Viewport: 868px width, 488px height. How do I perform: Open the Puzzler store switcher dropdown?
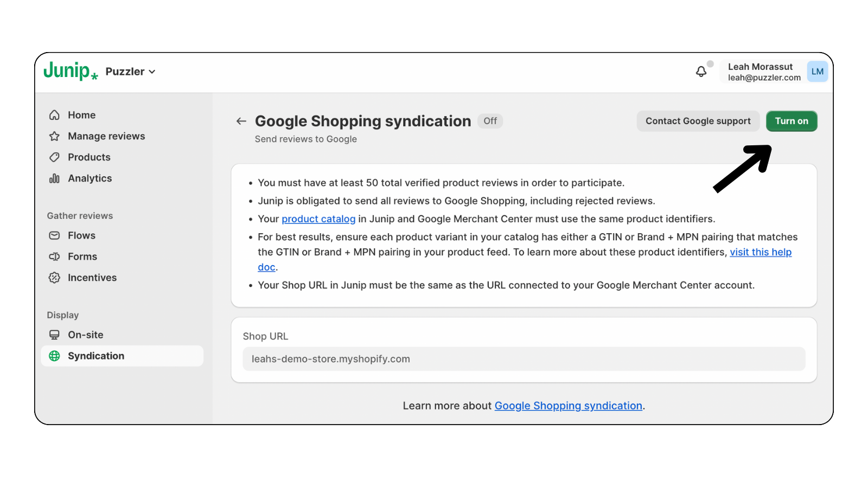[130, 72]
